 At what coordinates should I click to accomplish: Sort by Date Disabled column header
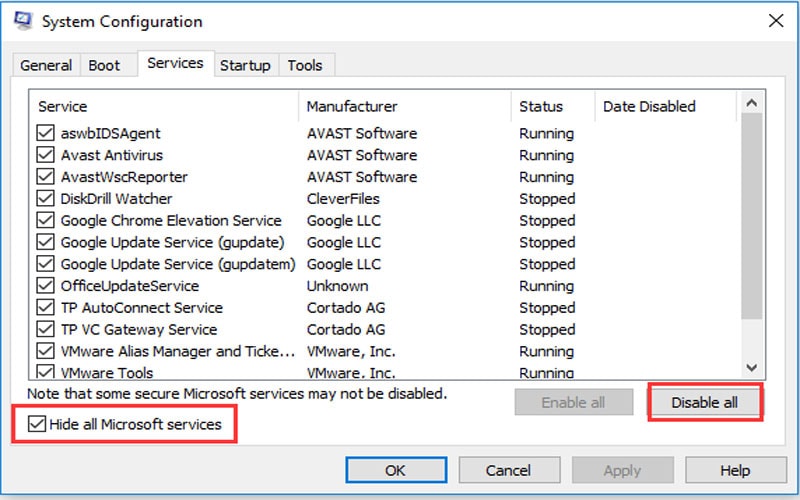[x=666, y=106]
